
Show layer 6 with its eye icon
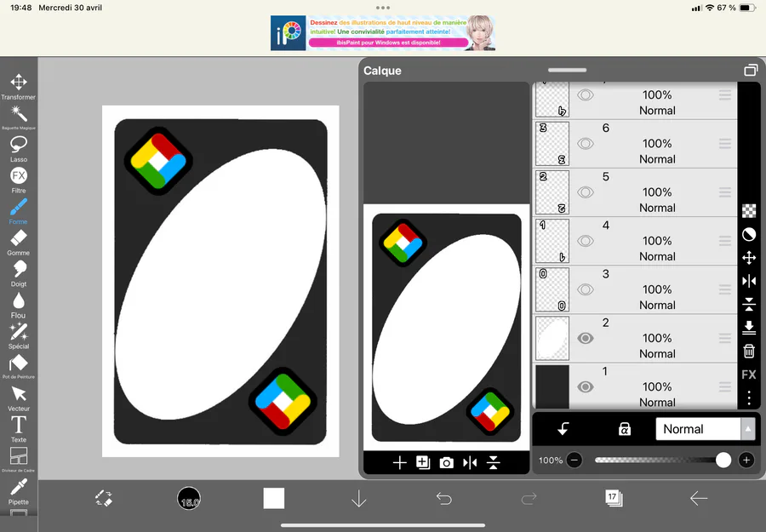click(x=586, y=144)
